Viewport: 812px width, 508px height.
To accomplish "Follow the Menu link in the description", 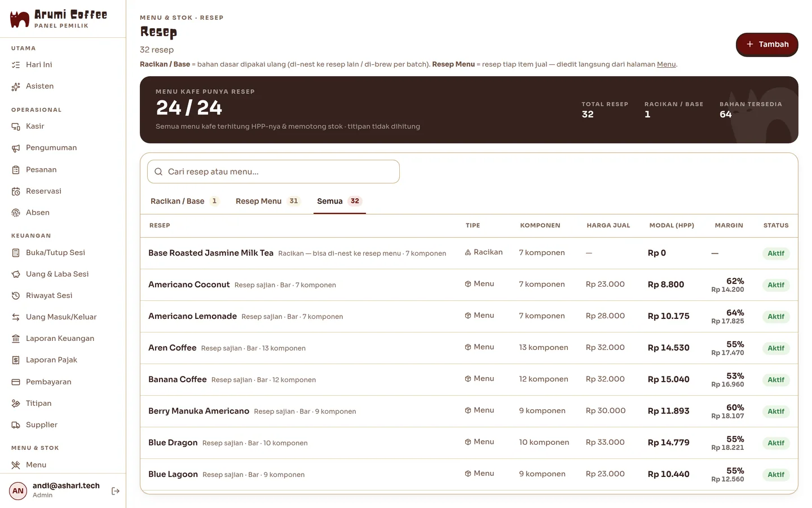I will pos(667,64).
